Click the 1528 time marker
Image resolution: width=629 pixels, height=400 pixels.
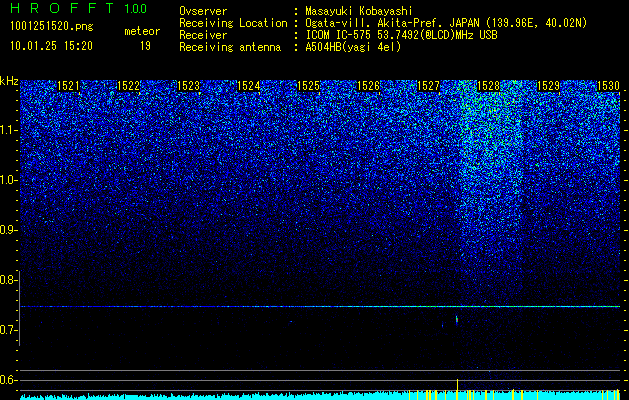pos(488,86)
